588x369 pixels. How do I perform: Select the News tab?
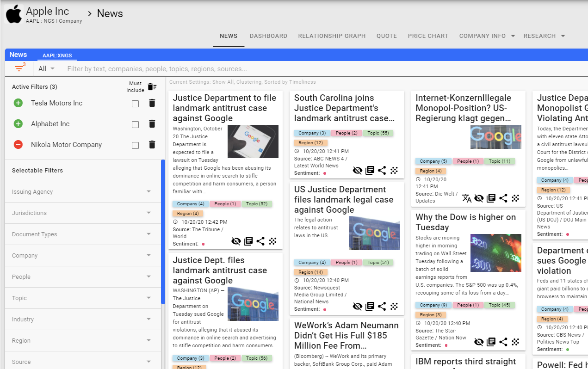[x=229, y=36]
